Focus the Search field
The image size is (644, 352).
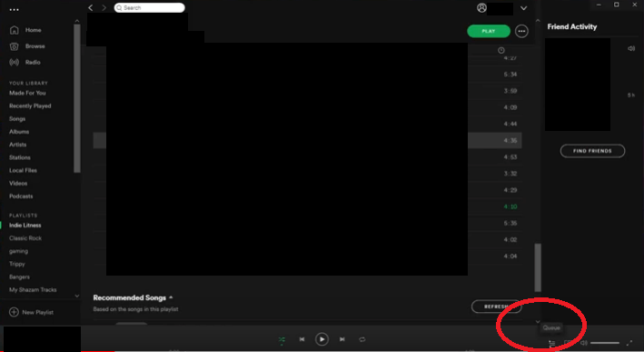[150, 8]
